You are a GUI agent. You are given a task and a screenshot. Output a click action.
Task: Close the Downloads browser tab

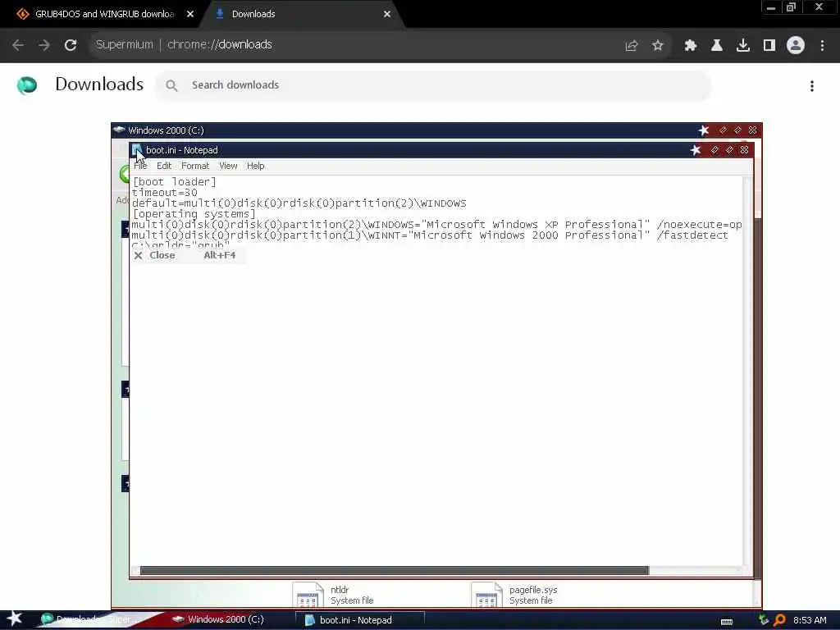point(387,14)
